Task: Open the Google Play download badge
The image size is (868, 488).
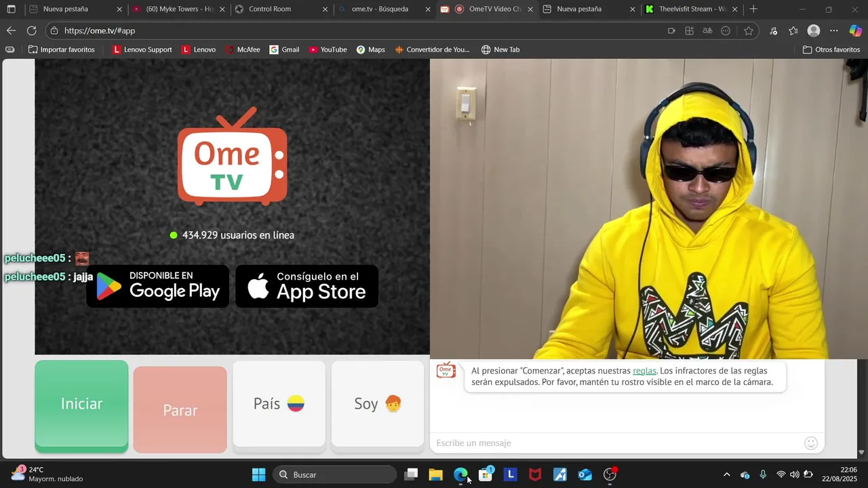Action: click(158, 286)
